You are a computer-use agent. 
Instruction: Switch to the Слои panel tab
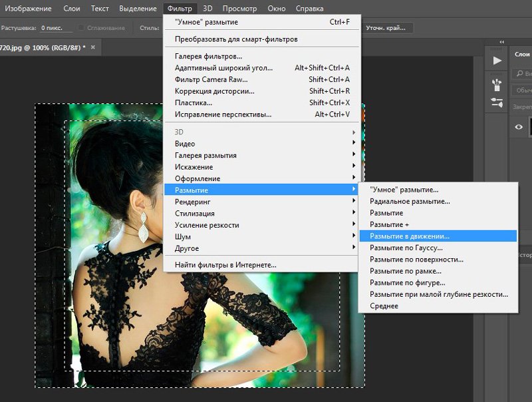point(521,55)
